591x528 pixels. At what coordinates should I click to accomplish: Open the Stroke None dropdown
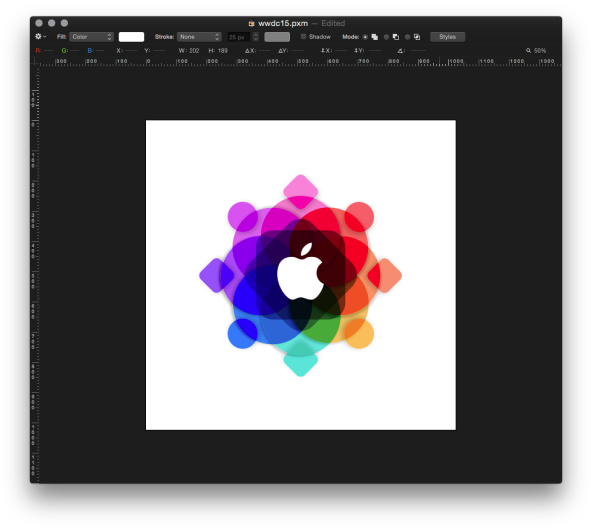tap(199, 37)
